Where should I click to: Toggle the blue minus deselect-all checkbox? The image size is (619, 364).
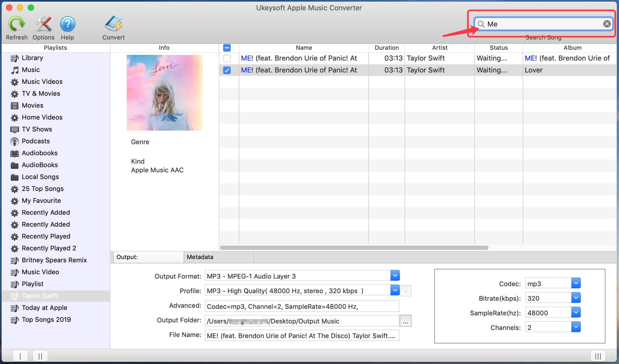tap(227, 48)
